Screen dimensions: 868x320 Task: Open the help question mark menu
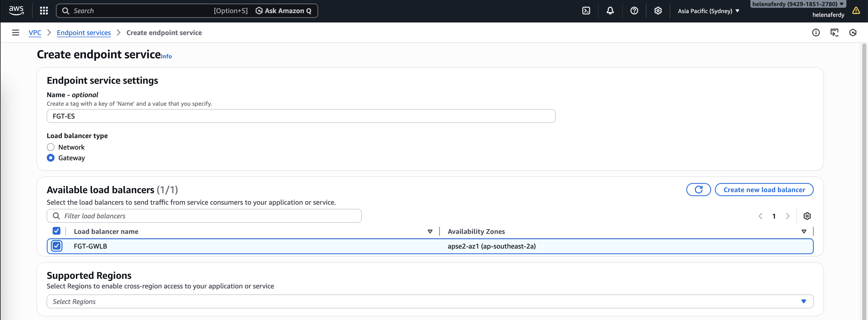[x=634, y=11]
